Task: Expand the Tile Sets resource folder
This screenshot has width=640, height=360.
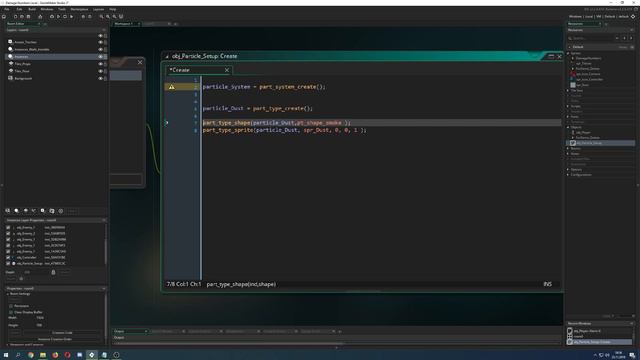Action: click(x=568, y=90)
